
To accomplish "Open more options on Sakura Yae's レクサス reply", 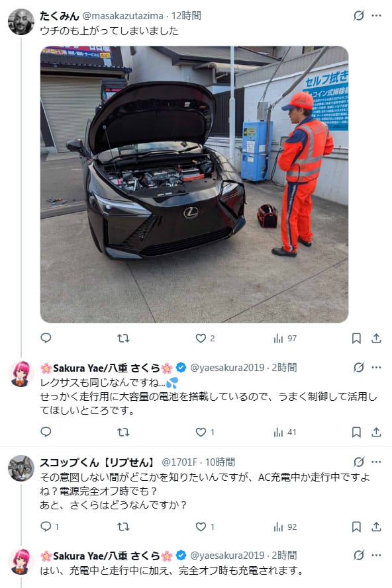I will [376, 367].
